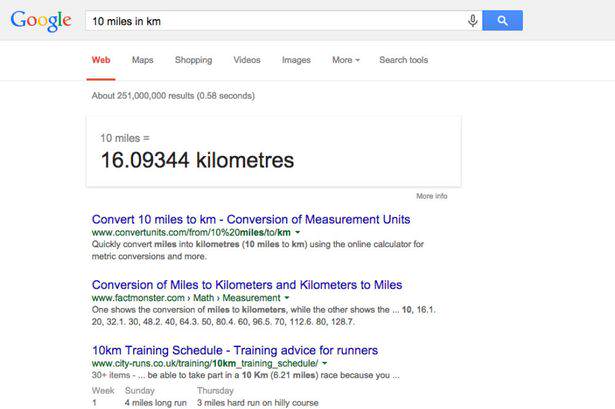615x409 pixels.
Task: Click inside the search query box
Action: [270, 21]
